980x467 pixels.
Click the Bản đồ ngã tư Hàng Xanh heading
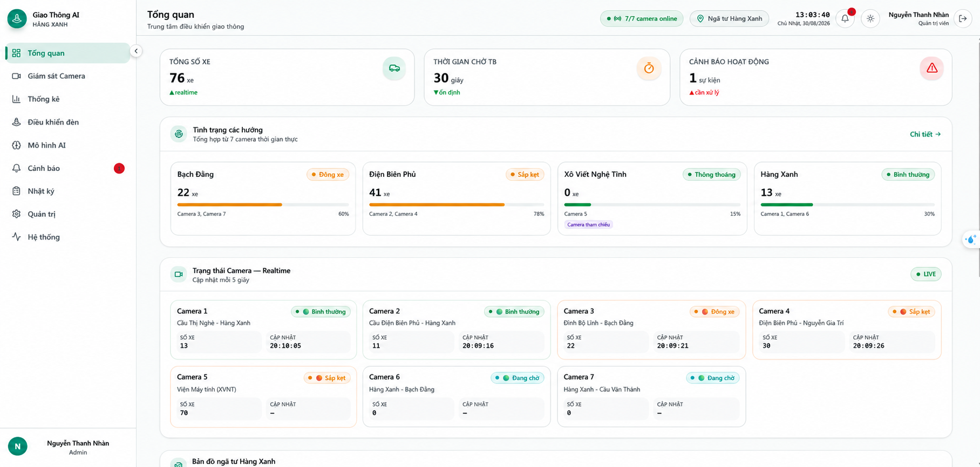click(x=234, y=462)
